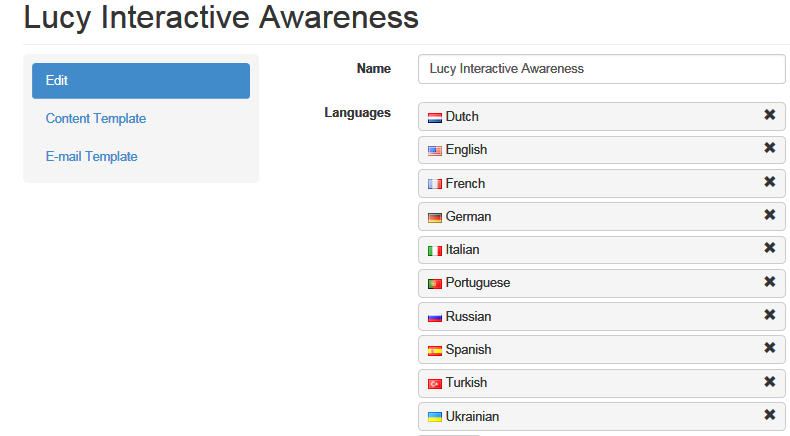
Task: Open the E-mail Template section
Action: tap(91, 156)
